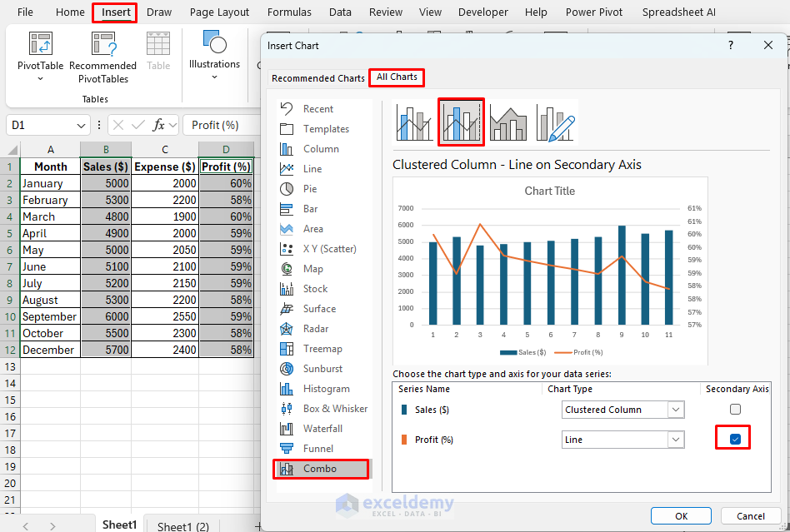
Task: Switch to Recommended Charts tab
Action: [x=317, y=78]
